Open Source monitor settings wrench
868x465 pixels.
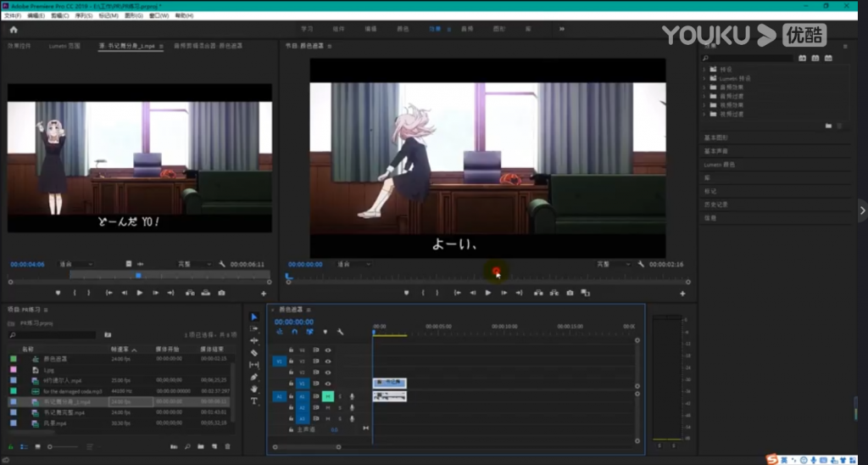pyautogui.click(x=222, y=265)
